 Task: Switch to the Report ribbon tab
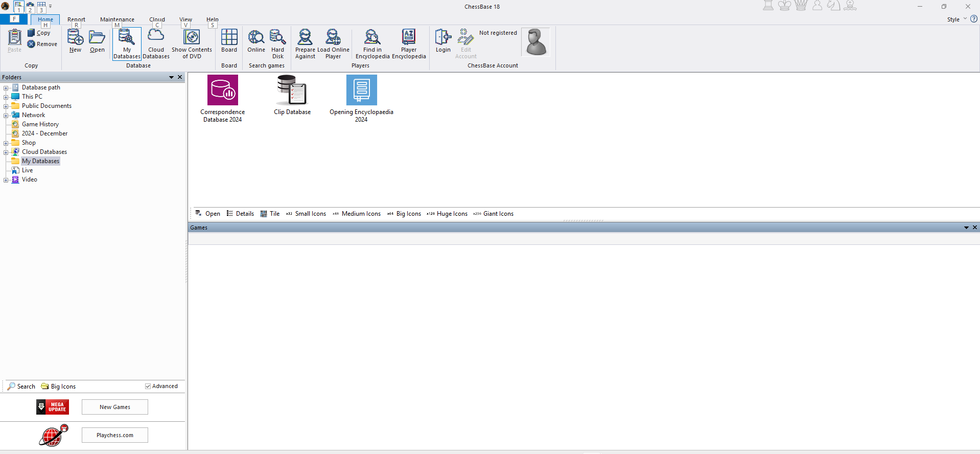pyautogui.click(x=76, y=19)
